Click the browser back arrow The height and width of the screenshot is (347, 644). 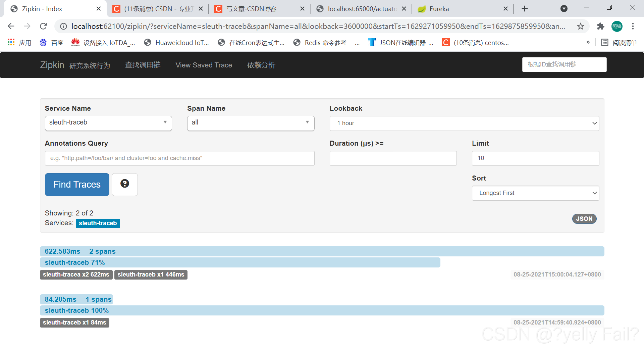pyautogui.click(x=11, y=26)
